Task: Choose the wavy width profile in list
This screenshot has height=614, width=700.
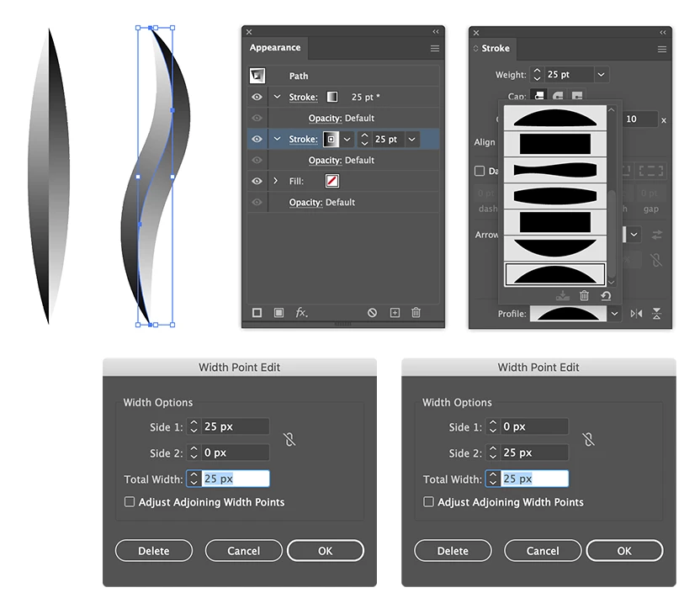Action: point(555,170)
